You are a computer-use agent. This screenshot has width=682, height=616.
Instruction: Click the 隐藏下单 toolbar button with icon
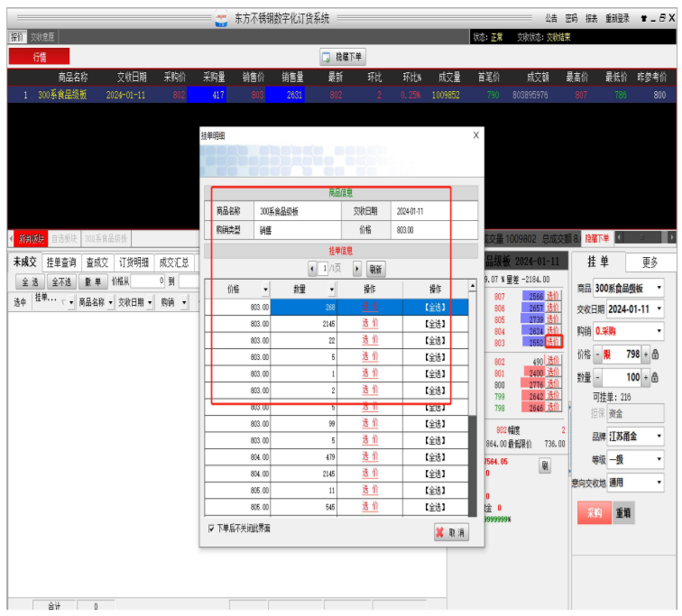tap(343, 57)
